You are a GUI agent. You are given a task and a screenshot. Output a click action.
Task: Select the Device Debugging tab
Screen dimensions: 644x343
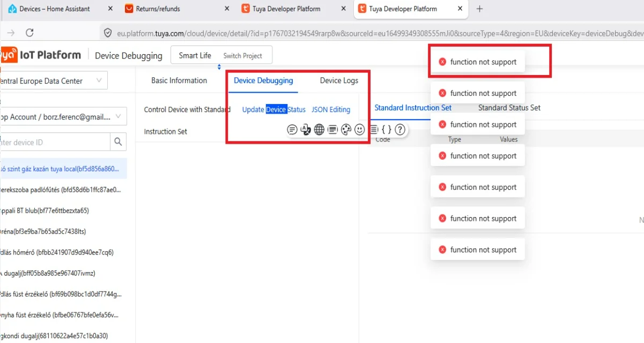[x=263, y=80]
